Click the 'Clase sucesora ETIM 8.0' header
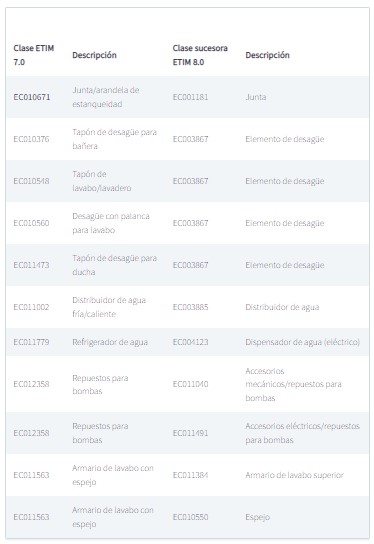The width and height of the screenshot is (374, 544). pos(200,55)
